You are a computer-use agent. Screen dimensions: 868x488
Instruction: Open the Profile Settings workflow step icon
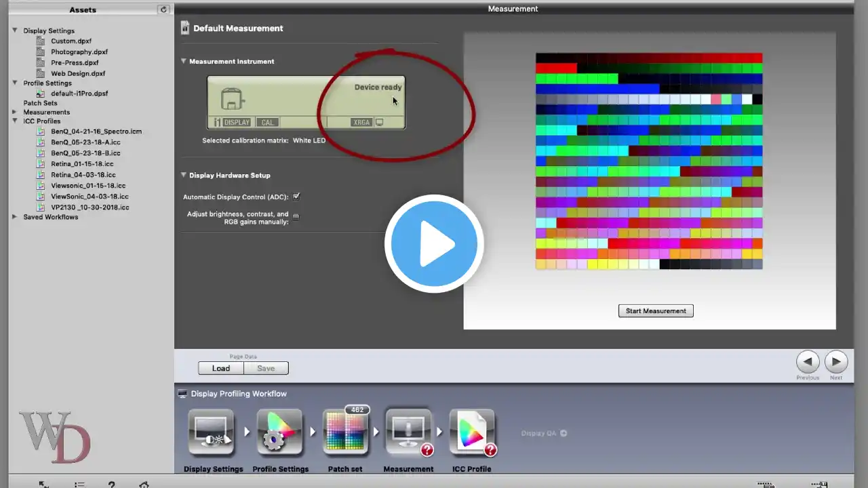[279, 432]
